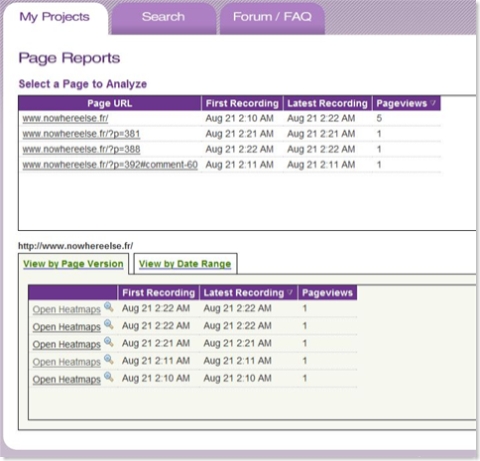Select the View by Page Version tab

tap(73, 264)
